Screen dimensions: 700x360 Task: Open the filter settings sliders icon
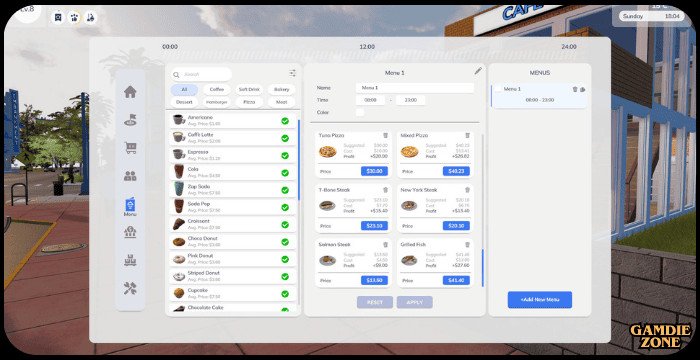click(x=292, y=74)
